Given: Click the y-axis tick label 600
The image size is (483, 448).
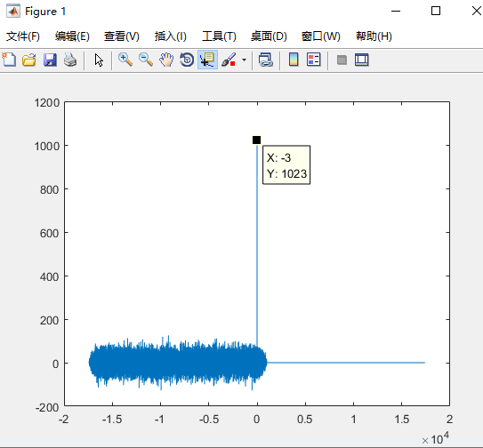Looking at the screenshot, I should (x=49, y=234).
